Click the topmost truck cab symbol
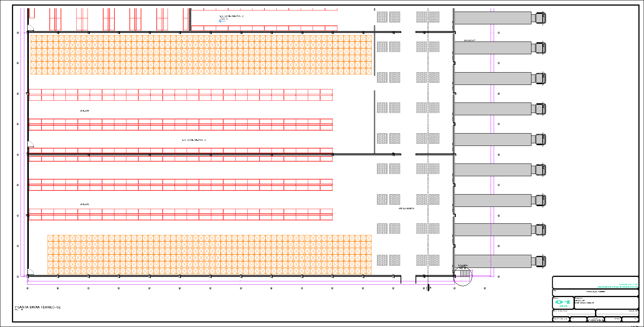Image resolution: width=644 pixels, height=327 pixels. click(540, 18)
